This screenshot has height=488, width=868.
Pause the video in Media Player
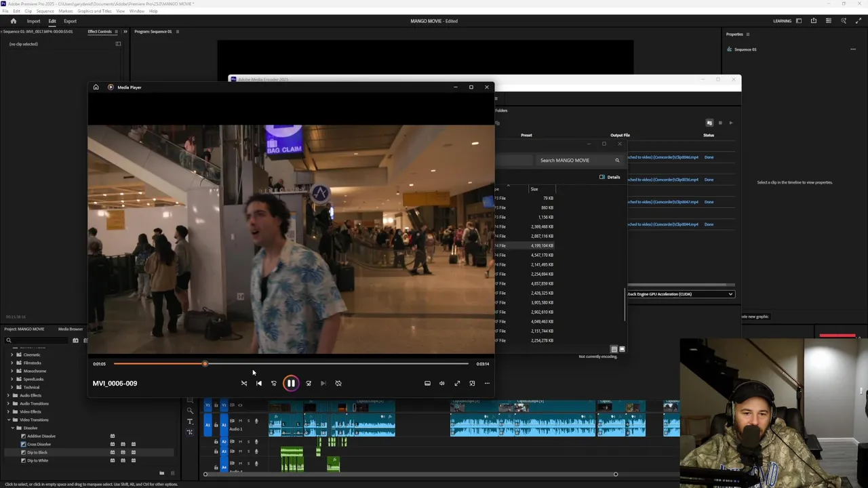(x=290, y=384)
